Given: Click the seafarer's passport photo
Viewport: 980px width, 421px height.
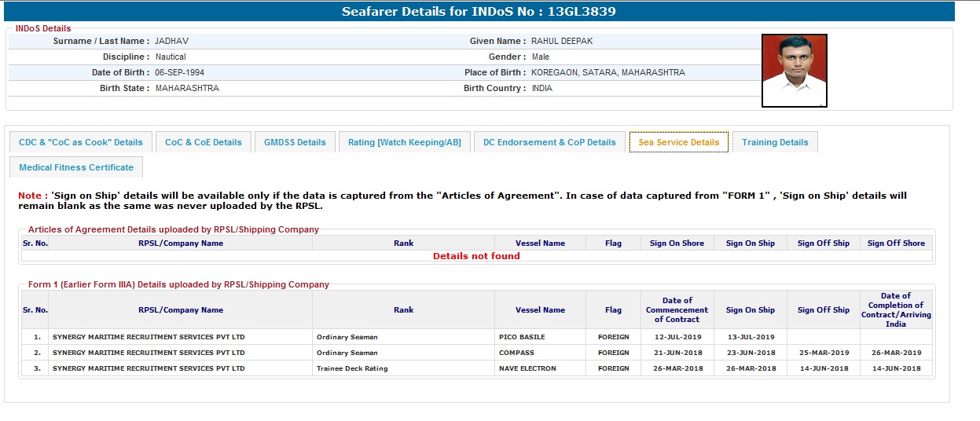Looking at the screenshot, I should tap(794, 71).
